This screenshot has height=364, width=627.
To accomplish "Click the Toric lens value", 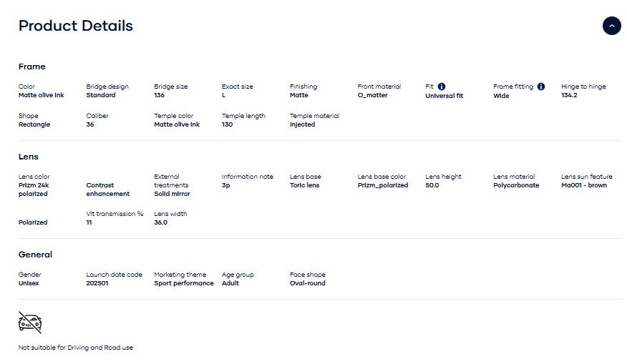I will (x=304, y=185).
